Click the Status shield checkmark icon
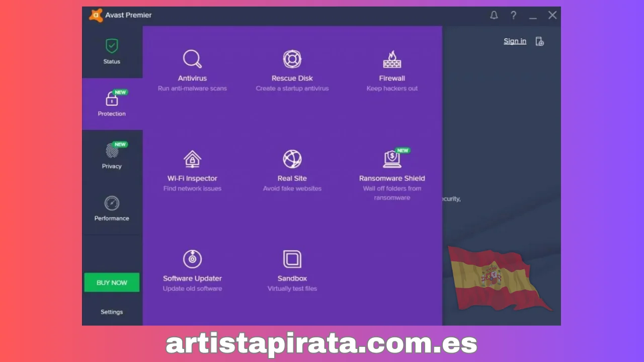The image size is (644, 362). click(112, 46)
